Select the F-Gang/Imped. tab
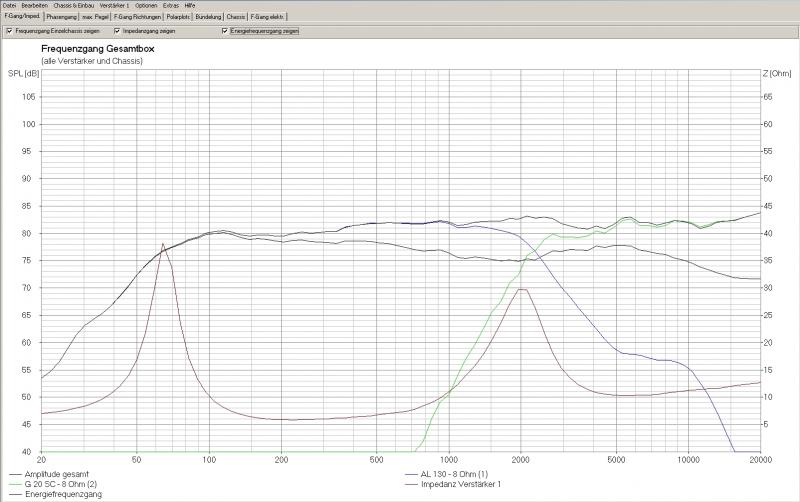The height and width of the screenshot is (502, 800). click(21, 17)
